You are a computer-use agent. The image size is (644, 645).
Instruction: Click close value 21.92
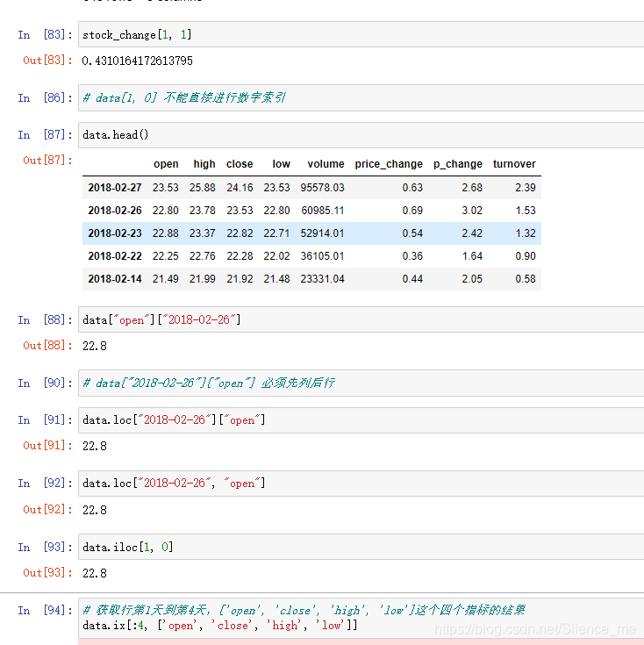tap(240, 279)
